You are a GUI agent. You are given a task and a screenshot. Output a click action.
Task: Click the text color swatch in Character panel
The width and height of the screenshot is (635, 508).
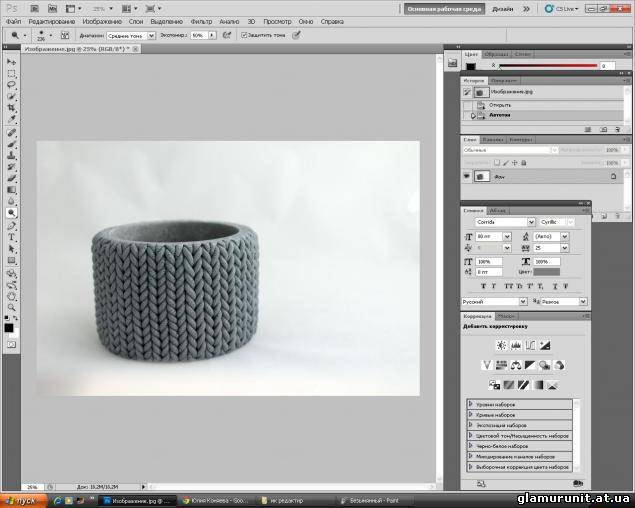(x=547, y=272)
